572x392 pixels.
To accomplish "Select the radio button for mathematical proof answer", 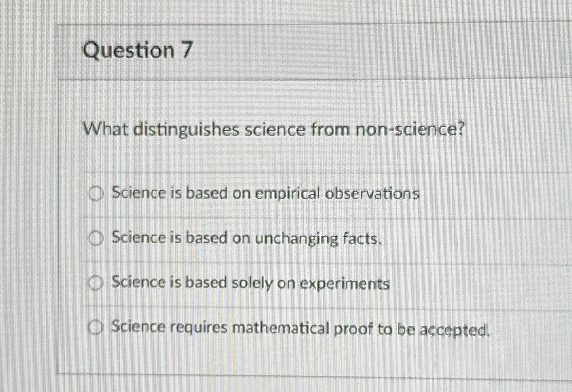I will [x=96, y=328].
